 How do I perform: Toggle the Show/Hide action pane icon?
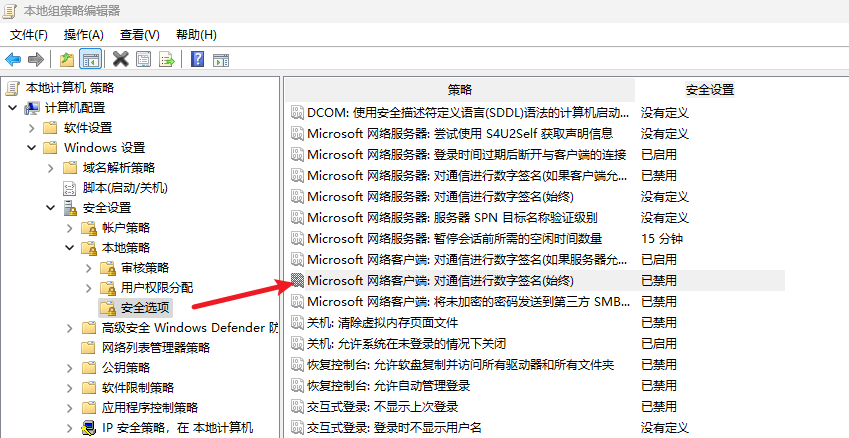(221, 60)
